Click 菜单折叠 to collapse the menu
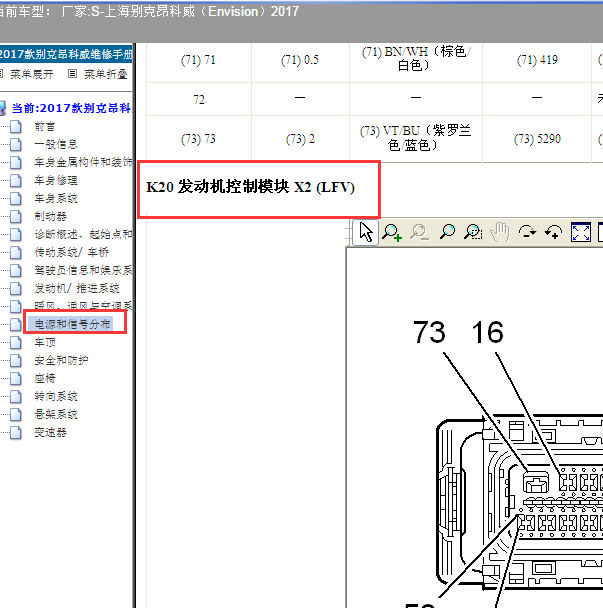This screenshot has height=608, width=603. tap(105, 74)
